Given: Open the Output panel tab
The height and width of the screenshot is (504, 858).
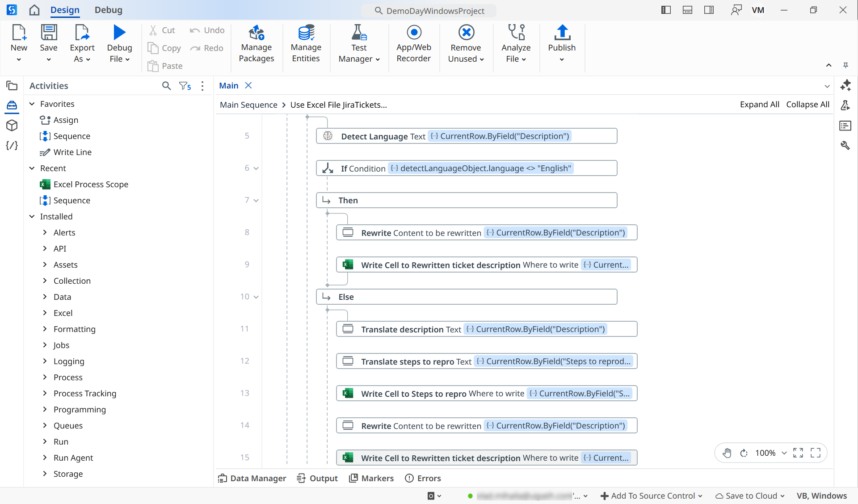Looking at the screenshot, I should point(317,478).
